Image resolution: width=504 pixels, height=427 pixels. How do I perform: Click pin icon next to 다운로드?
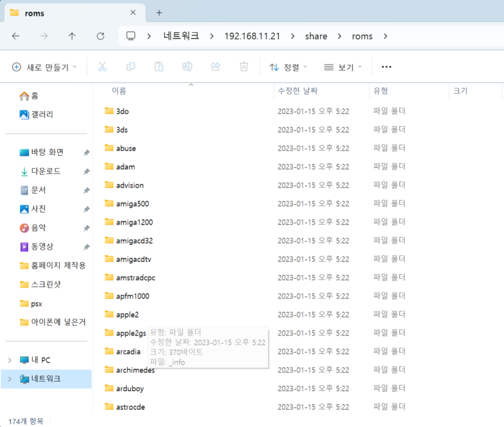click(86, 172)
